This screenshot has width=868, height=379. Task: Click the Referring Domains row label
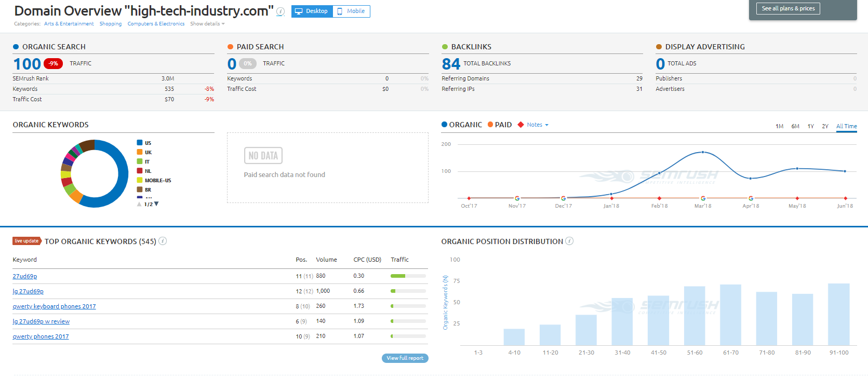(465, 78)
